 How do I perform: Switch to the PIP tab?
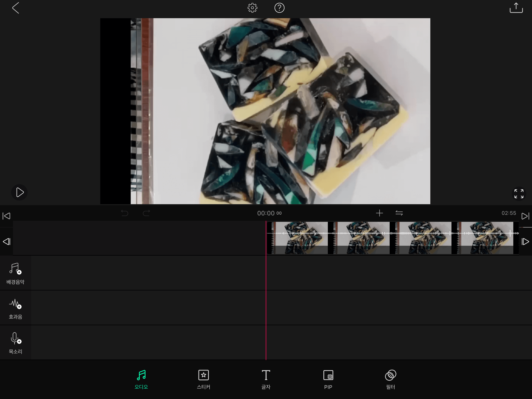[328, 380]
